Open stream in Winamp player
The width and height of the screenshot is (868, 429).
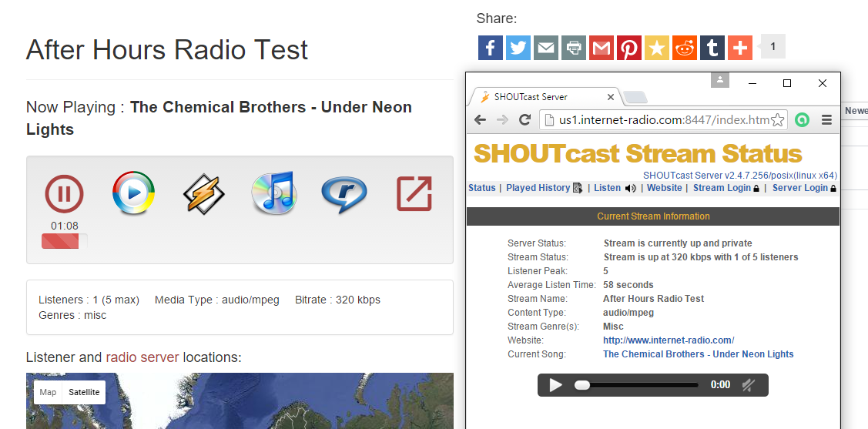(203, 193)
